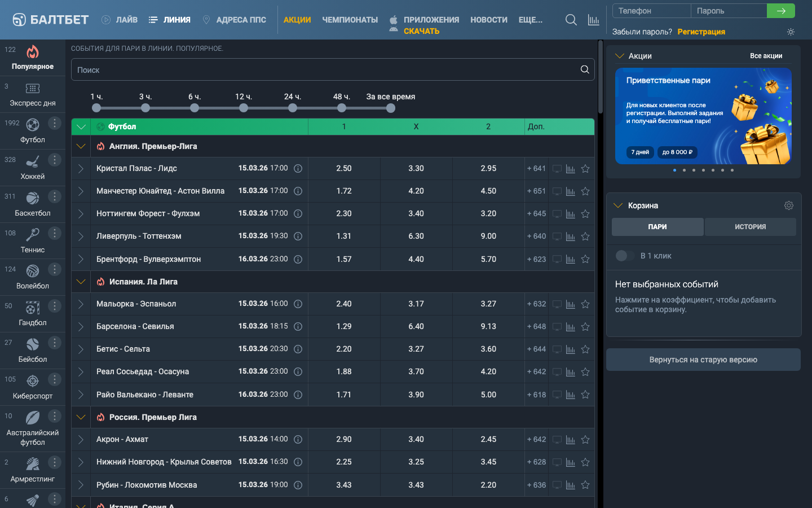
Task: Switch to the ИСТОРИЯ tab in basket
Action: tap(750, 227)
